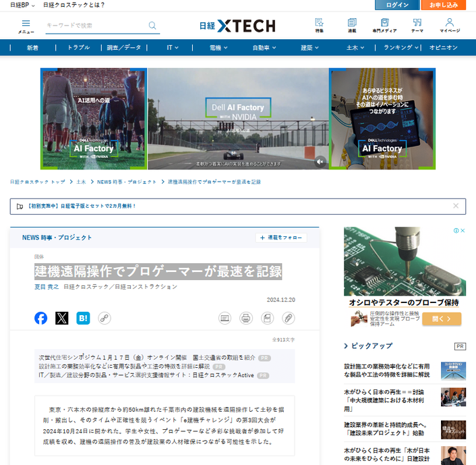Copy article link via chain icon

point(105,318)
